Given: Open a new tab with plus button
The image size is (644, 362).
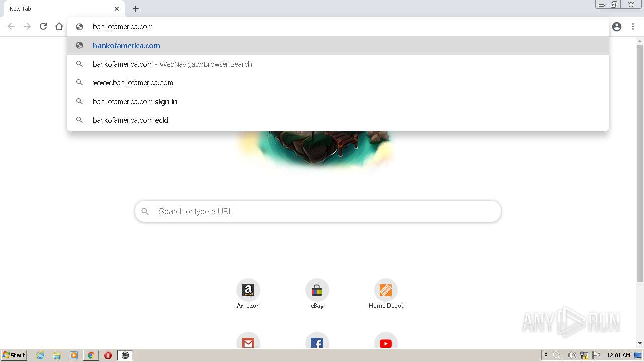Looking at the screenshot, I should [136, 9].
